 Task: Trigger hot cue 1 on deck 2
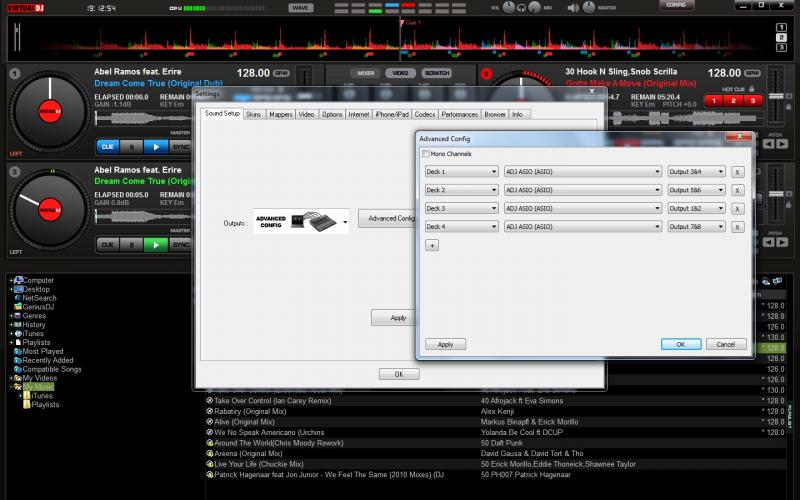(x=714, y=101)
